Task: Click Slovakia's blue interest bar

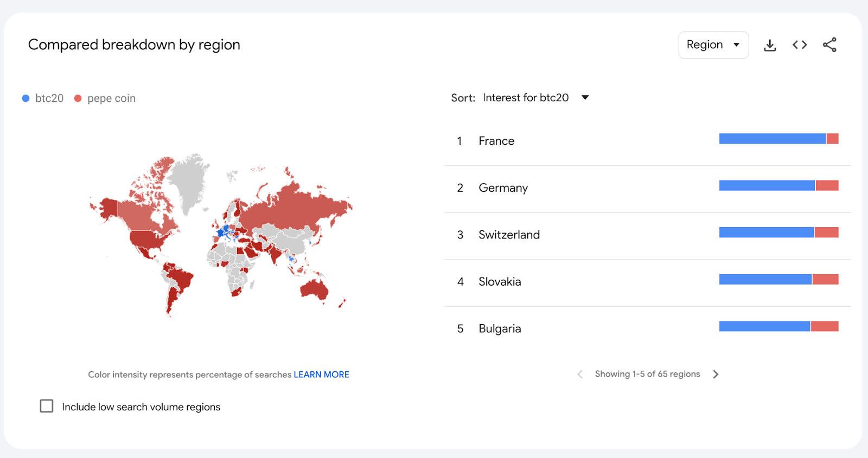Action: (x=765, y=279)
